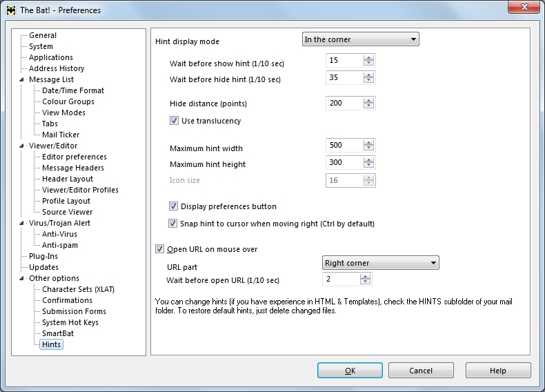Image resolution: width=545 pixels, height=392 pixels.
Task: Open Help for this dialog
Action: click(497, 371)
